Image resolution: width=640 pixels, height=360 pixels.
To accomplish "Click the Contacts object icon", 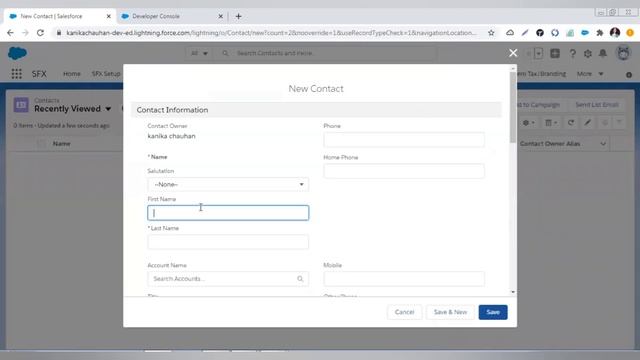I will (21, 105).
